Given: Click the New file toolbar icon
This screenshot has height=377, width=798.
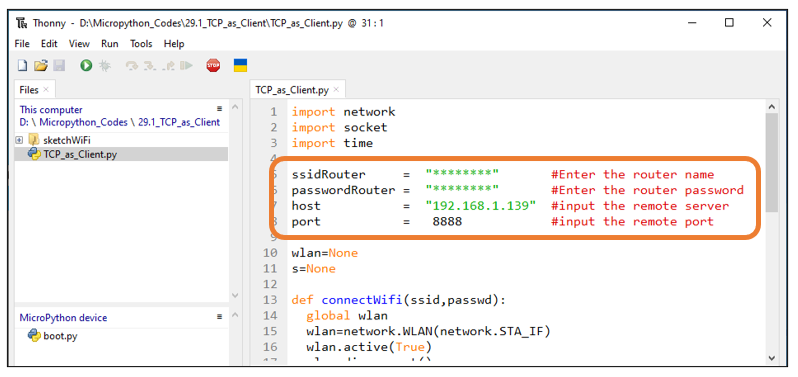Looking at the screenshot, I should (x=22, y=65).
